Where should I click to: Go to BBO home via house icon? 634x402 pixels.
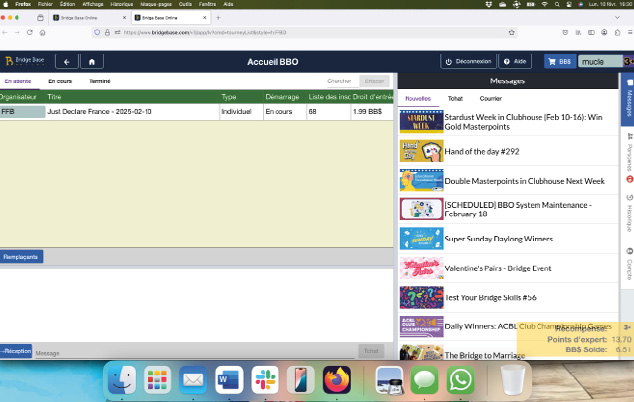[x=92, y=62]
